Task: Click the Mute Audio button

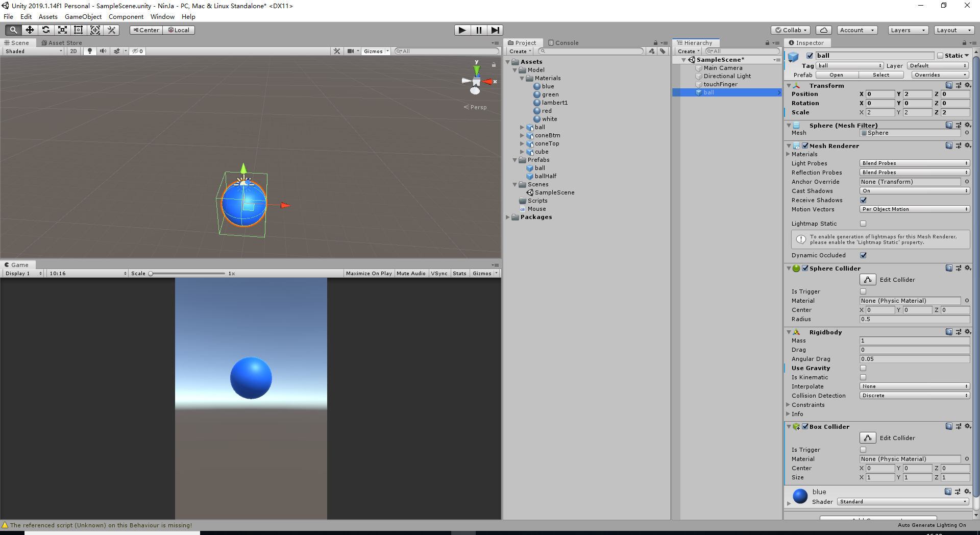Action: click(x=411, y=274)
